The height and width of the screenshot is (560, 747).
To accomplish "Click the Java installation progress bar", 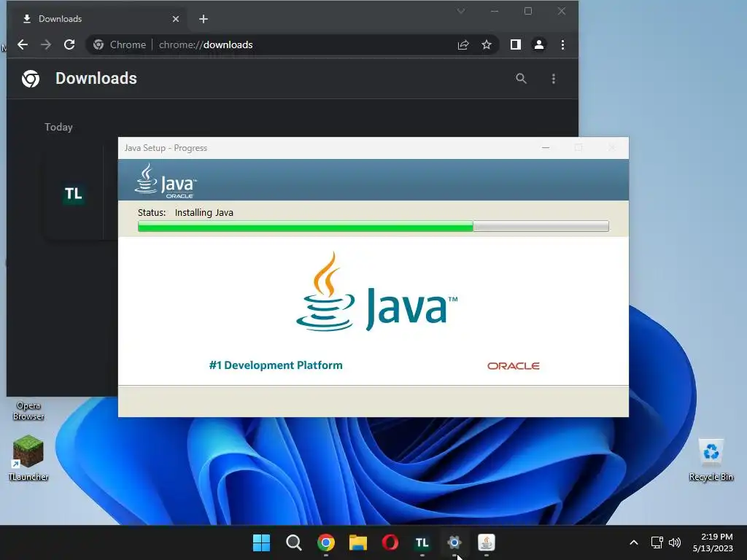I will click(373, 226).
